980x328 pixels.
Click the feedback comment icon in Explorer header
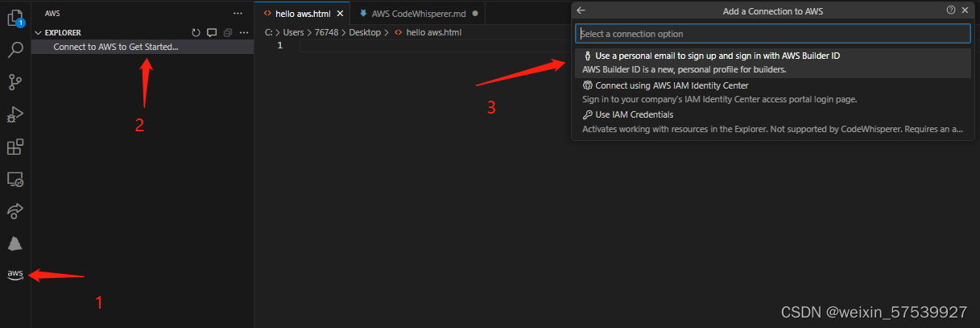point(212,33)
